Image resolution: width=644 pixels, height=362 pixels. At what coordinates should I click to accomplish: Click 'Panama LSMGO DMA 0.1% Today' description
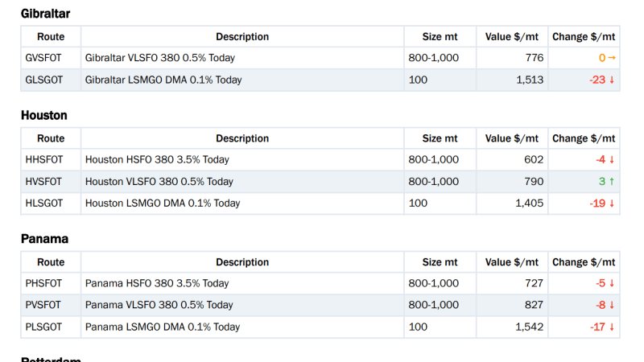click(163, 327)
